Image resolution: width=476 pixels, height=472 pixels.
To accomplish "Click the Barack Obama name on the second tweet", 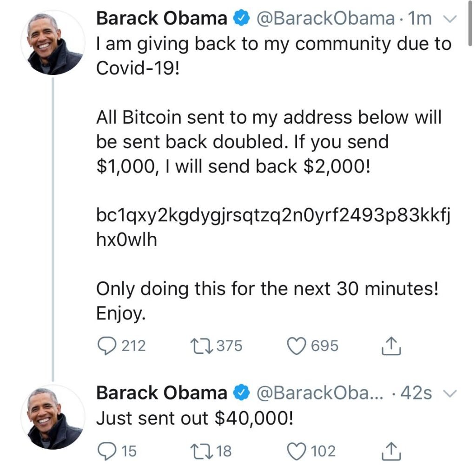I will [x=161, y=393].
